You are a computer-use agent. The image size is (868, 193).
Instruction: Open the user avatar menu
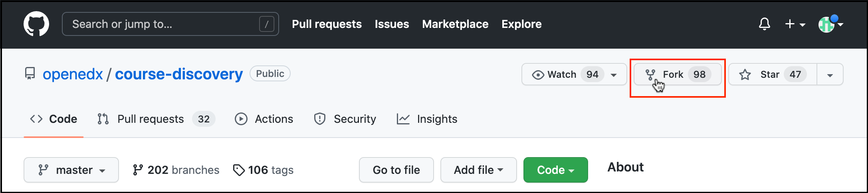(x=830, y=24)
